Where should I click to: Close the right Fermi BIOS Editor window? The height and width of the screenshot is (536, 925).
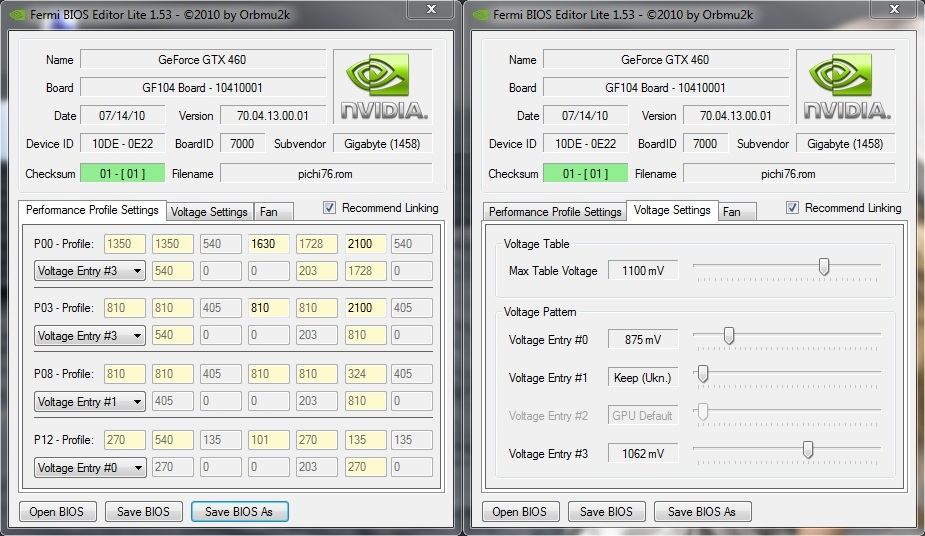click(x=895, y=9)
